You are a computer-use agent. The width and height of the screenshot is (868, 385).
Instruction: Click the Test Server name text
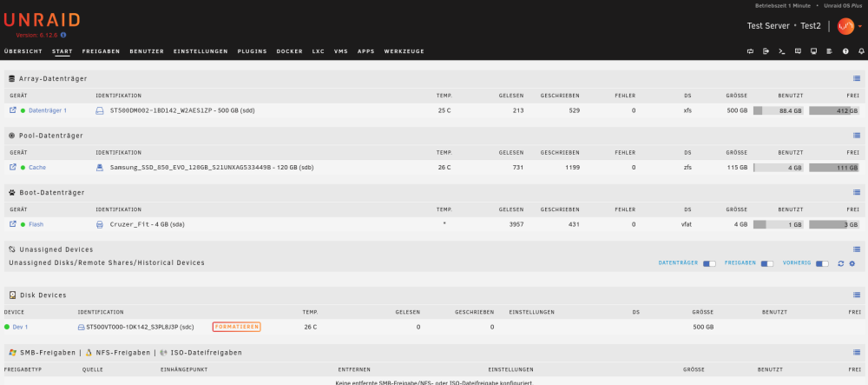pyautogui.click(x=769, y=26)
